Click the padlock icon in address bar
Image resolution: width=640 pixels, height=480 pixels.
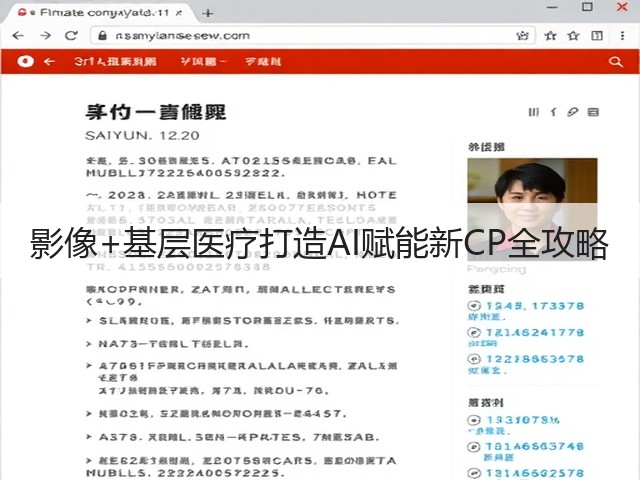(102, 36)
